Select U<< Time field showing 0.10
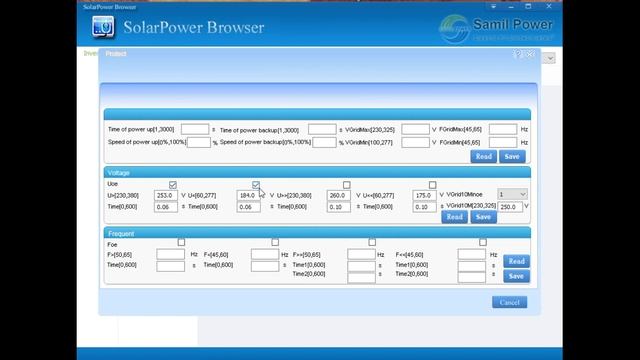Image resolution: width=640 pixels, height=360 pixels. click(x=424, y=207)
